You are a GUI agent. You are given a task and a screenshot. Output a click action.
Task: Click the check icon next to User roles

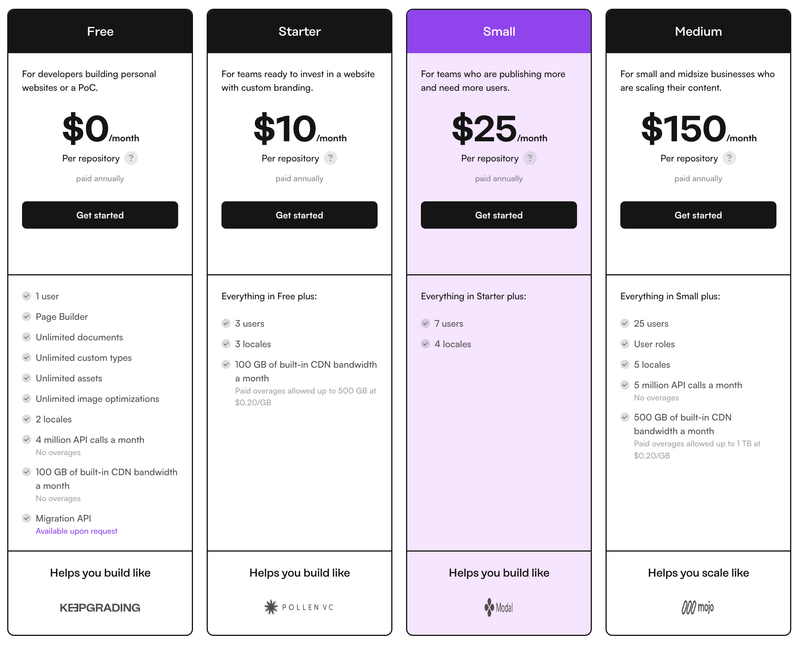tap(625, 343)
